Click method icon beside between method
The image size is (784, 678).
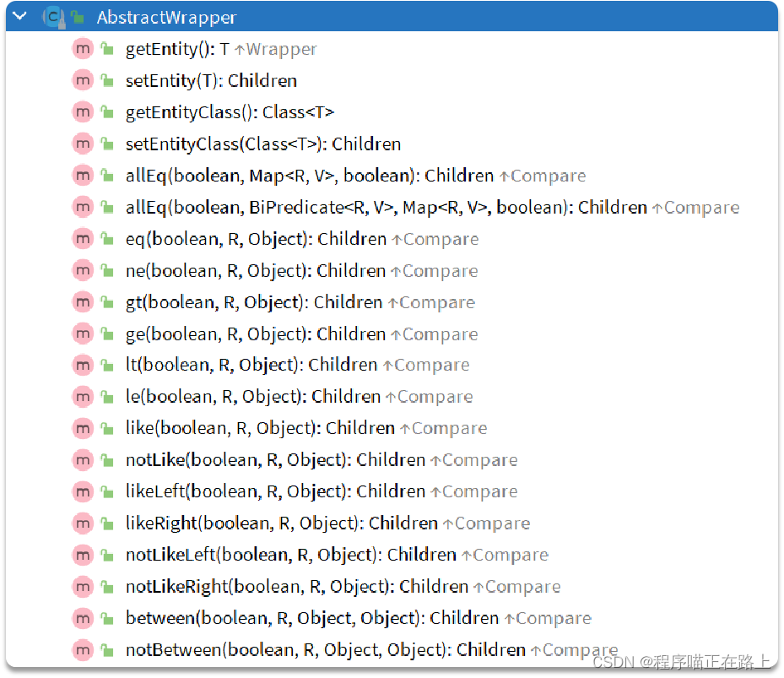click(83, 618)
